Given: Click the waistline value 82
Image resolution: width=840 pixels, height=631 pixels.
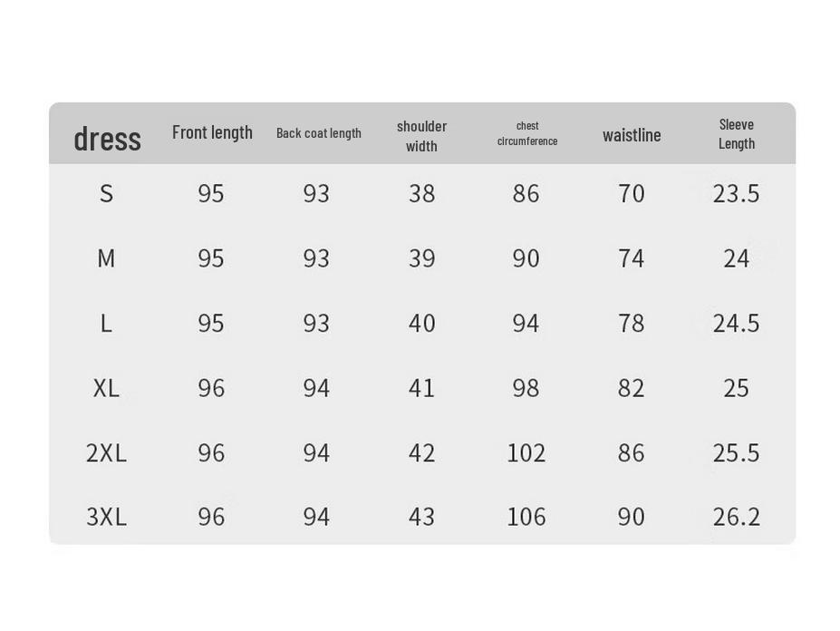Looking at the screenshot, I should (x=631, y=388).
